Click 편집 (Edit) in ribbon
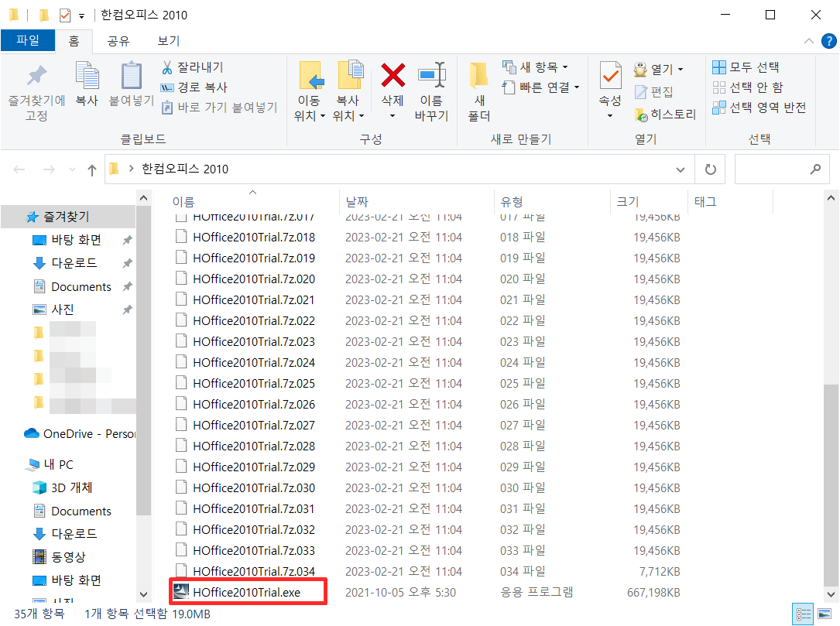This screenshot has width=840, height=626. pyautogui.click(x=653, y=92)
